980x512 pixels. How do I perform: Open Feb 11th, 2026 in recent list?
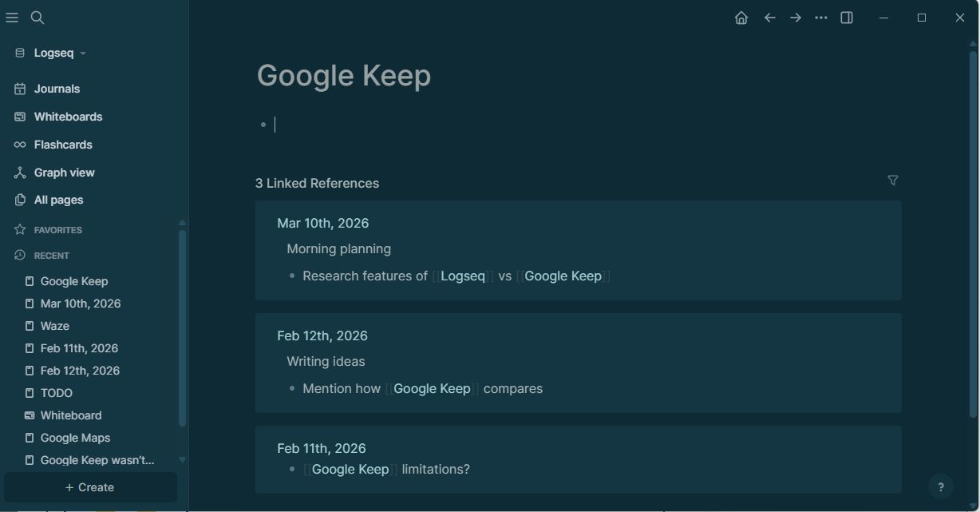coord(79,348)
